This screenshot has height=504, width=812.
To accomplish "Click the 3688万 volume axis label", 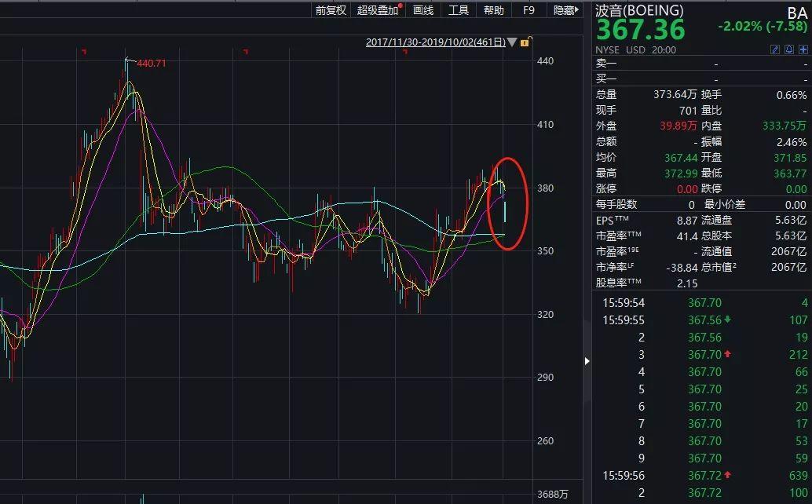I will point(553,494).
